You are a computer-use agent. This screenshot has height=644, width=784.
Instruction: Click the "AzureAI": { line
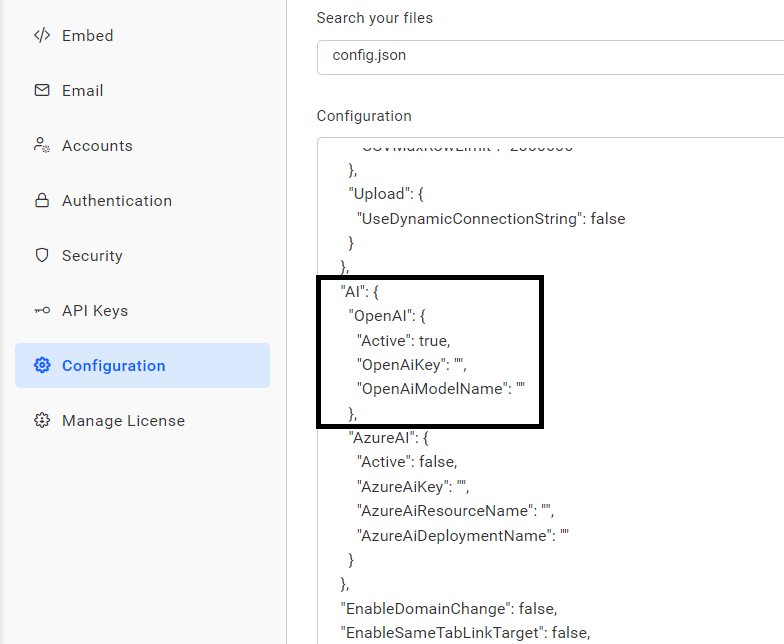(388, 438)
